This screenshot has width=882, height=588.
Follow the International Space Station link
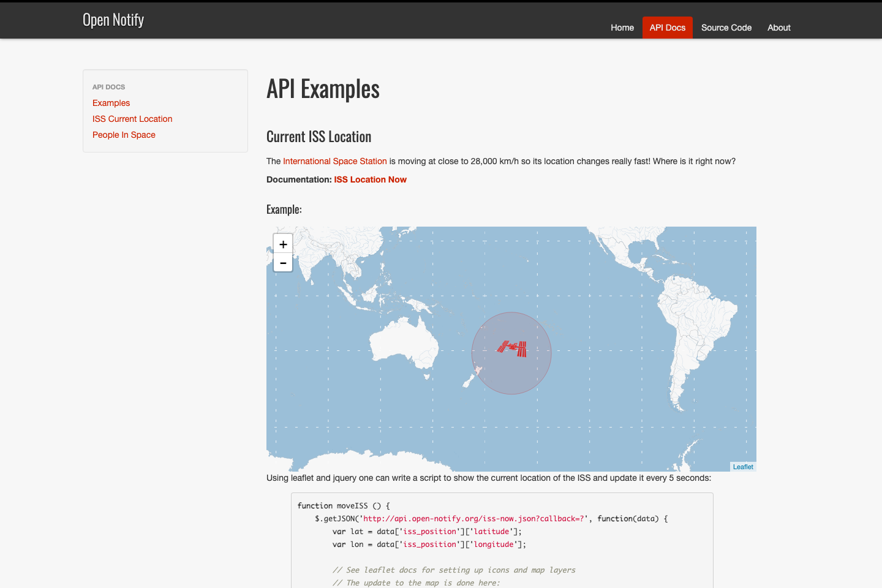[x=334, y=161]
